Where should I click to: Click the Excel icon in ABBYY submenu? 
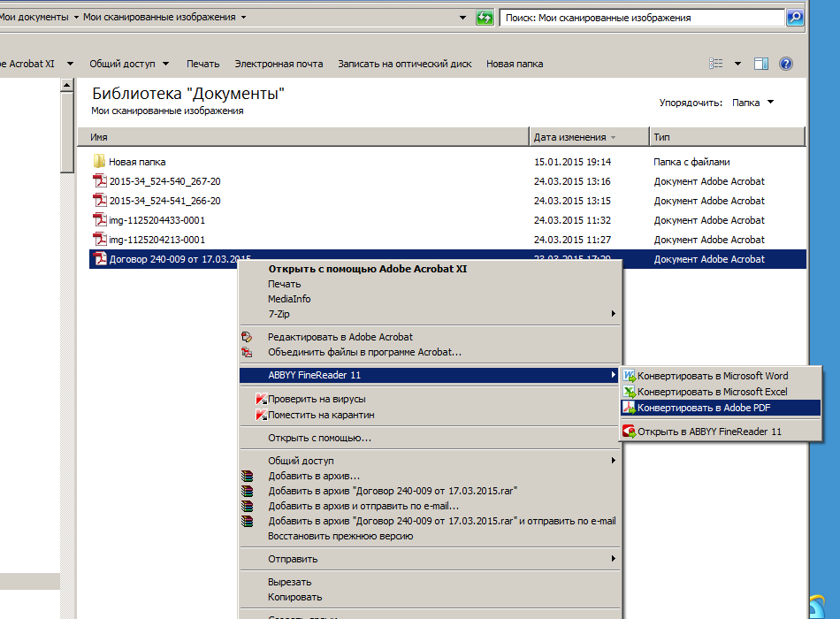click(629, 392)
